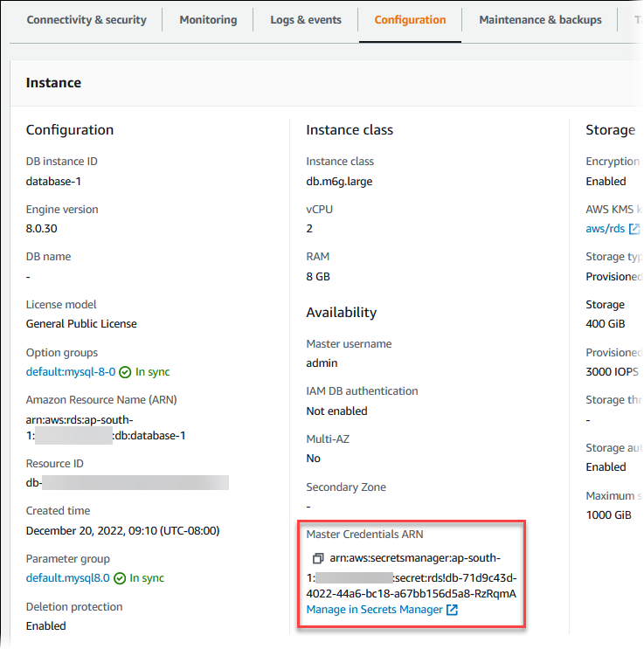Click the copy icon beside Master Credentials ARN
Image resolution: width=644 pixels, height=649 pixels.
(317, 558)
